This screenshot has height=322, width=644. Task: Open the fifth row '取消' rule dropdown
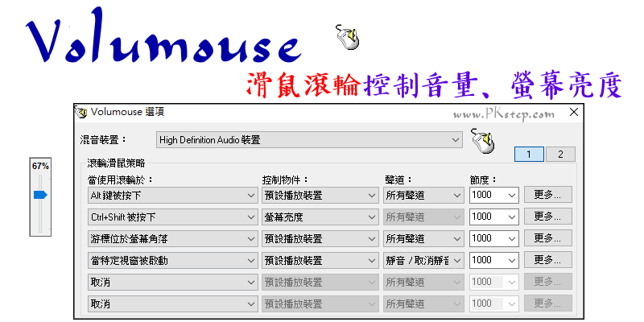pos(173,283)
